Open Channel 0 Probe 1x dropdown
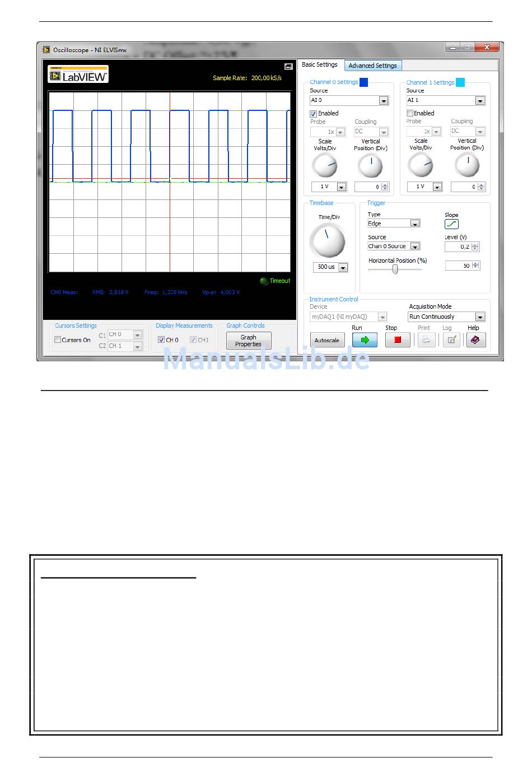 [x=340, y=132]
